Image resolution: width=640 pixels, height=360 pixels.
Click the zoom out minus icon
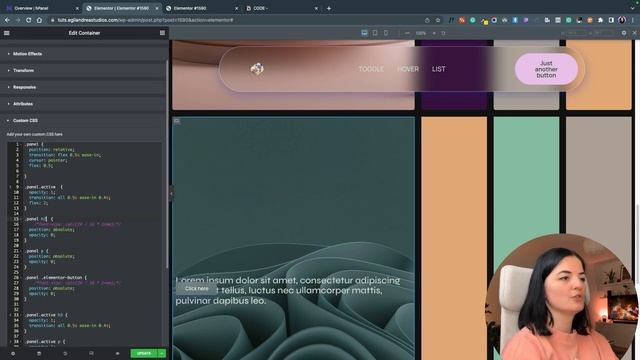[x=407, y=33]
